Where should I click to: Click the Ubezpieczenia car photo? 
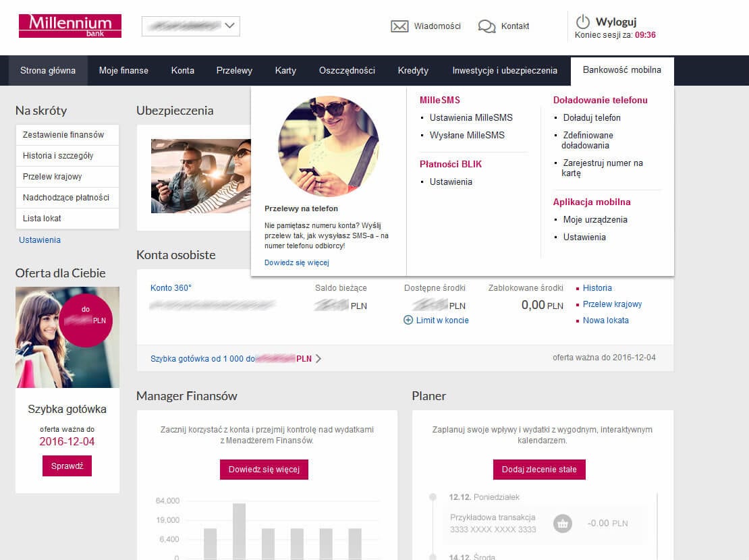(x=200, y=176)
